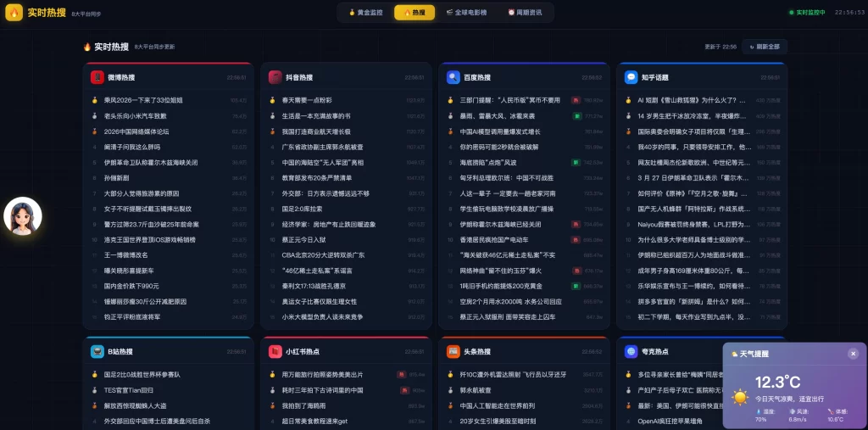868x430 pixels.
Task: Click 教育部发布20条严禁清单
Action: tap(317, 178)
